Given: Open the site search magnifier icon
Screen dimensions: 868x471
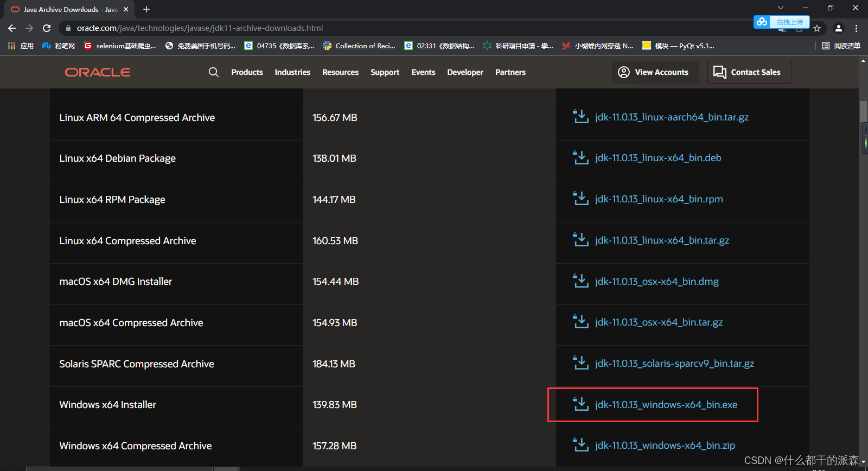Looking at the screenshot, I should [214, 72].
